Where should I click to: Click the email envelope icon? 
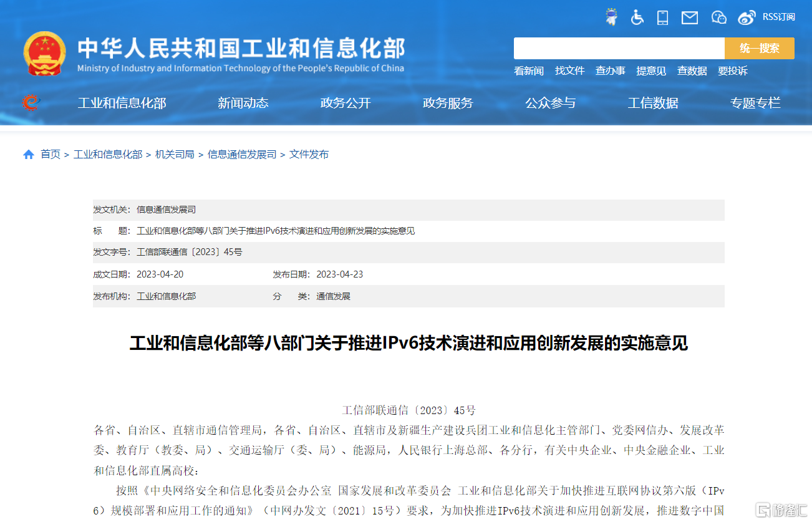pyautogui.click(x=690, y=17)
